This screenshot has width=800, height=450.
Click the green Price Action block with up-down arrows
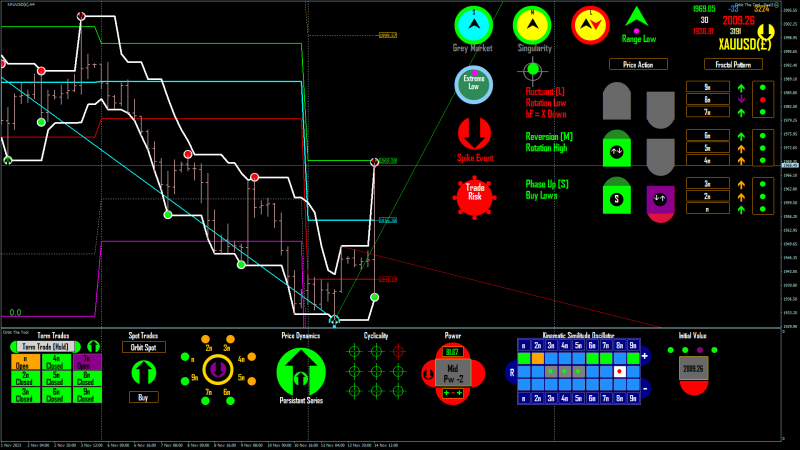[616, 148]
